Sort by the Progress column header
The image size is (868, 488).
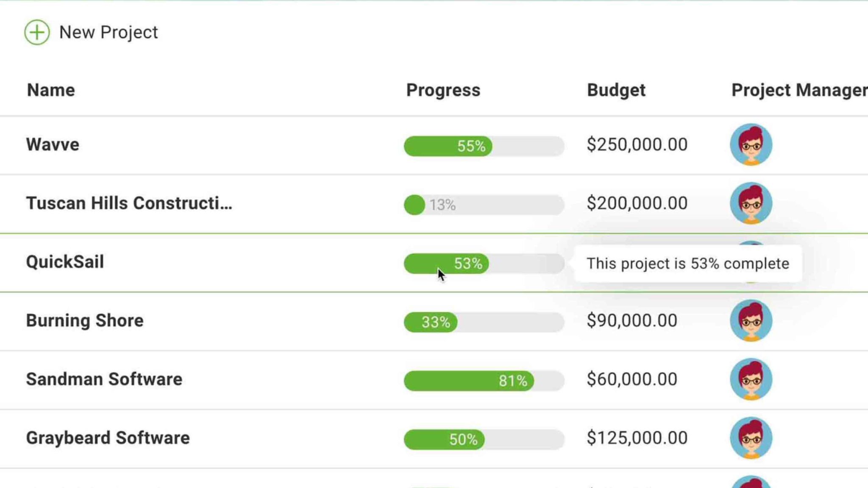click(443, 89)
